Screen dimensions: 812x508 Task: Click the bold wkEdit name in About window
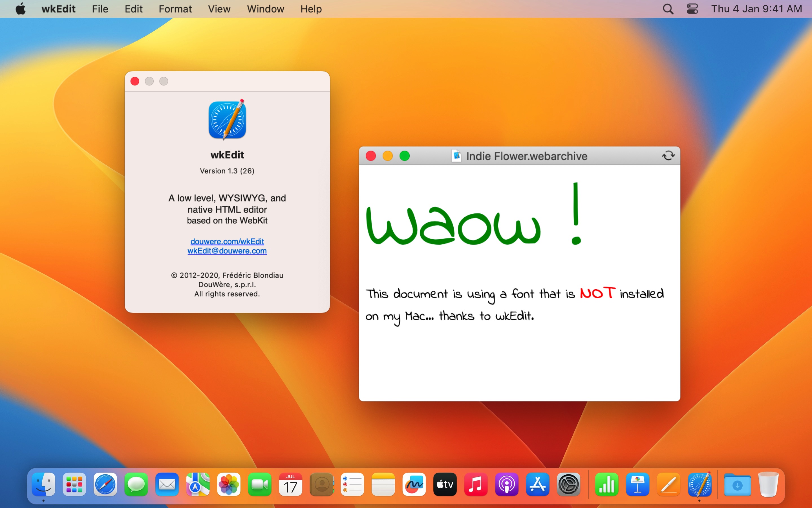[x=227, y=155]
